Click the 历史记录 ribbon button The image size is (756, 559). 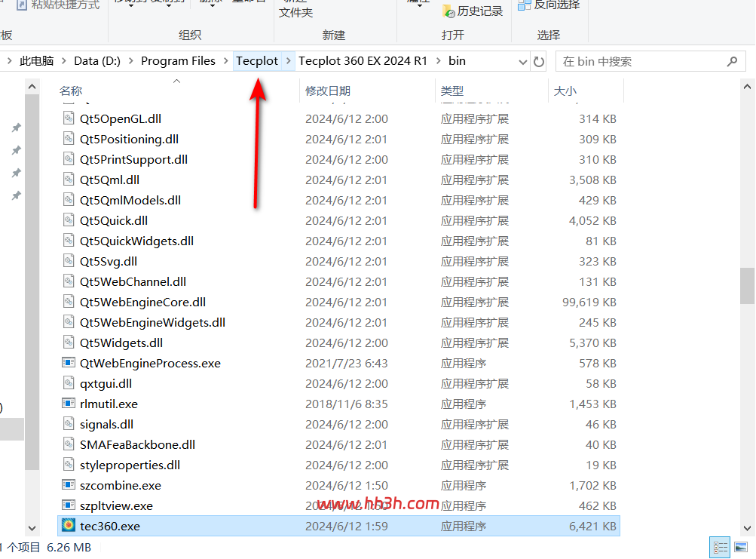pyautogui.click(x=473, y=11)
